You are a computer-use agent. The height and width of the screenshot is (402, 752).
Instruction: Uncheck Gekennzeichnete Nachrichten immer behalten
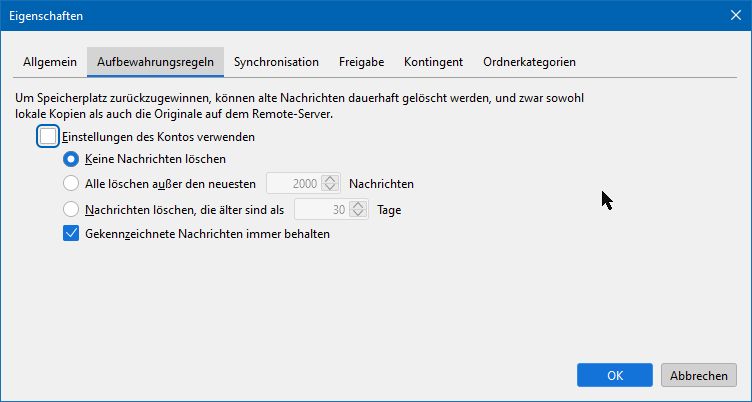tap(71, 235)
